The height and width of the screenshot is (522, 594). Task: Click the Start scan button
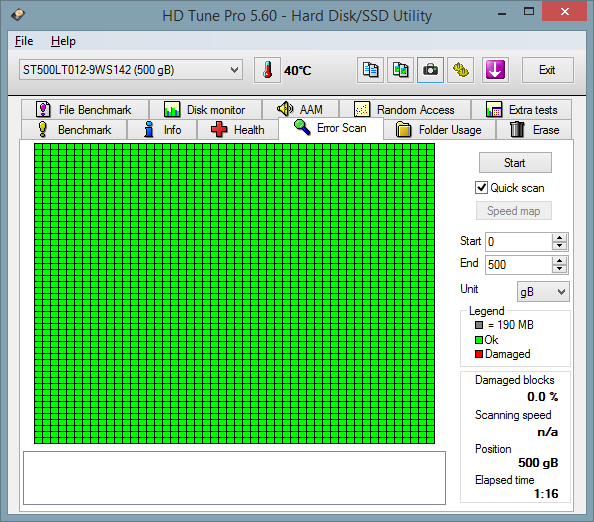point(515,163)
